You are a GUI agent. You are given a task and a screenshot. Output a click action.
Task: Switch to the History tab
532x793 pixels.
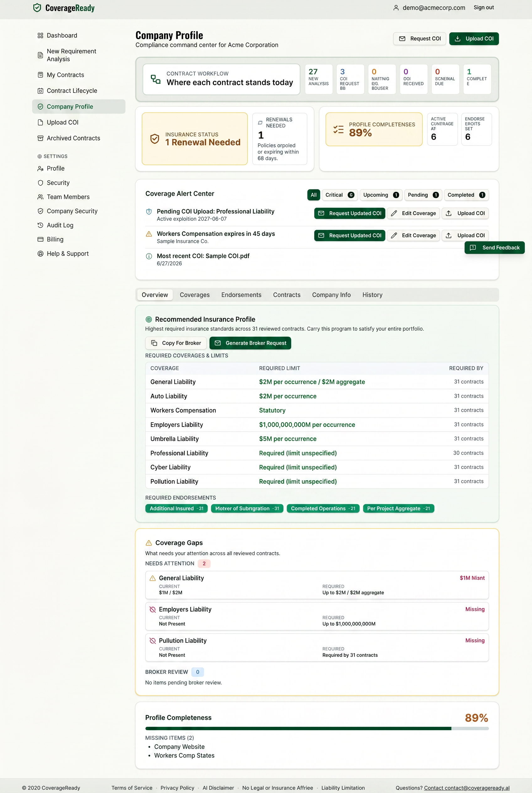372,295
